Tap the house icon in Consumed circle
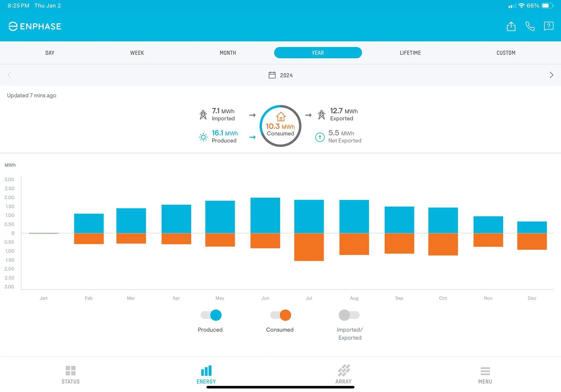 pyautogui.click(x=281, y=116)
